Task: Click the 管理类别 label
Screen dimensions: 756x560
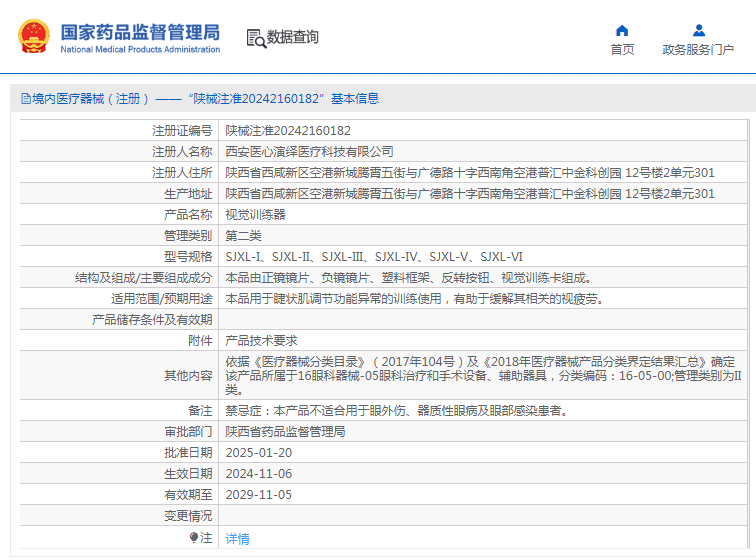Action: click(188, 236)
